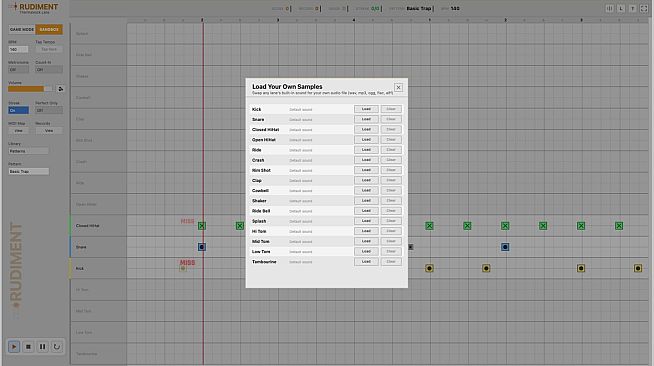The height and width of the screenshot is (366, 654).
Task: Clear the Clap sample
Action: [x=391, y=180]
